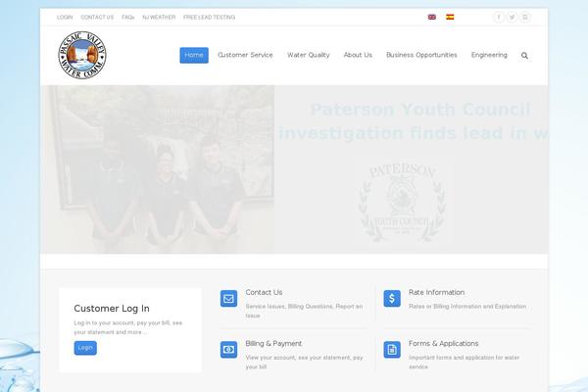
Task: Click the document icon beside Forms & Applications
Action: [x=392, y=350]
